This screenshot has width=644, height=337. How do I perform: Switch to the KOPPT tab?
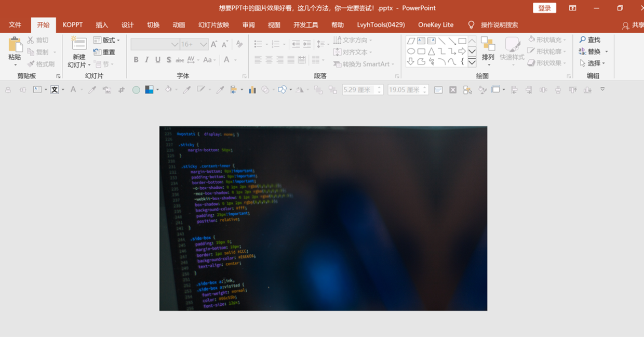pos(73,25)
